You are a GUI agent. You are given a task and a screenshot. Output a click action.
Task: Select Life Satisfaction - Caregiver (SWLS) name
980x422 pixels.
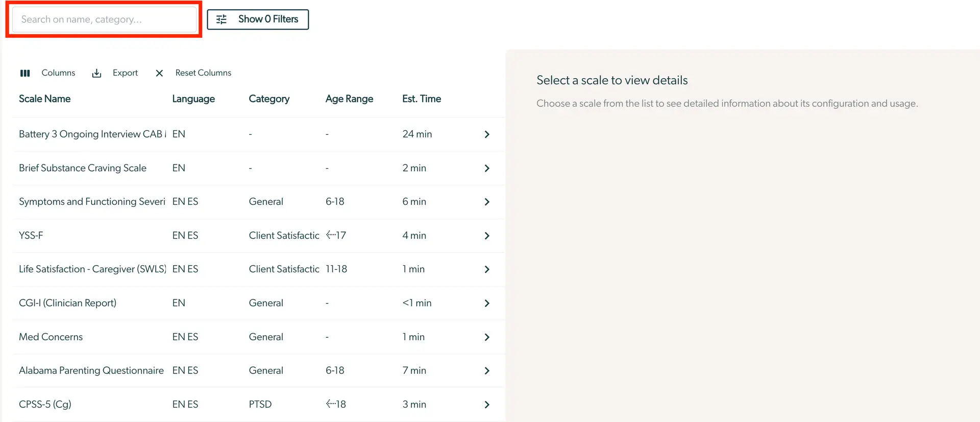pos(92,269)
